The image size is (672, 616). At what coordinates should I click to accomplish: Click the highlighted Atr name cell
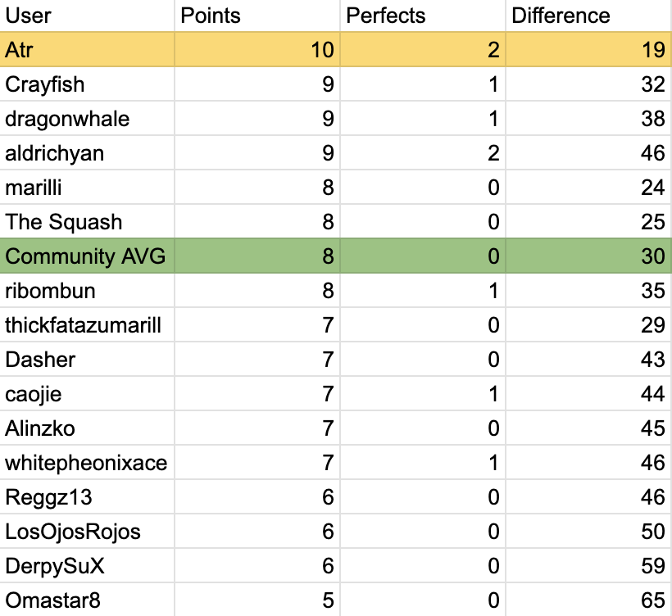coord(87,50)
